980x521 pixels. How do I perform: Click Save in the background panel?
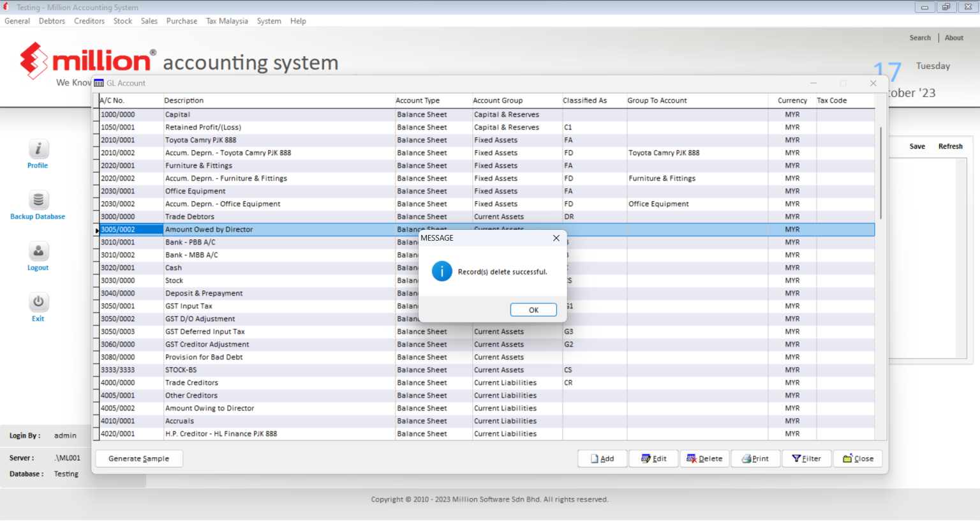[917, 146]
